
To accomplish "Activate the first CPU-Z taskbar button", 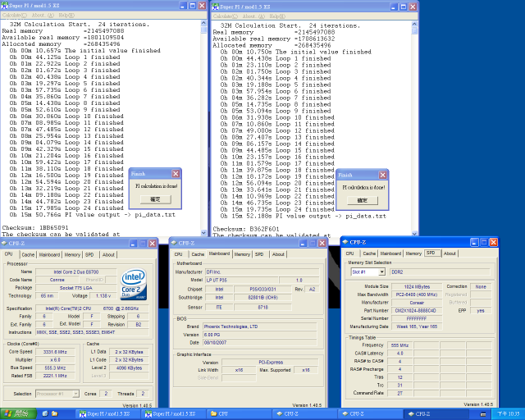I will [304, 414].
